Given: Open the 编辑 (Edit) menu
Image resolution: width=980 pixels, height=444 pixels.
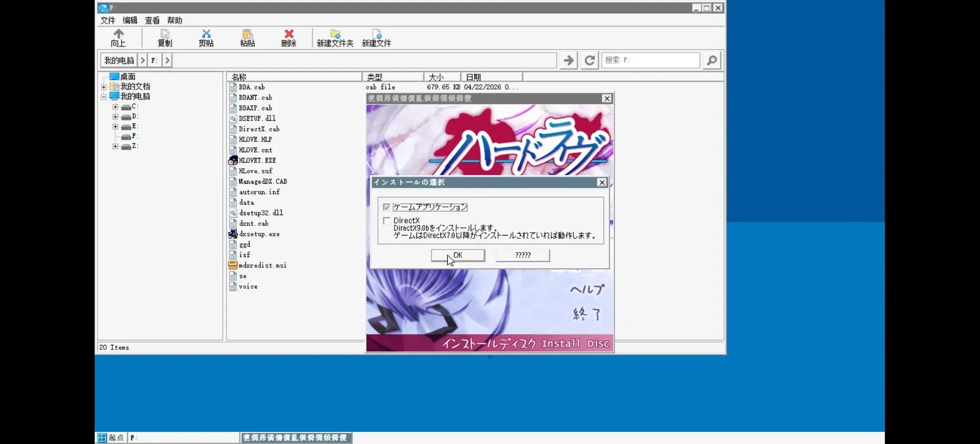Looking at the screenshot, I should (130, 20).
